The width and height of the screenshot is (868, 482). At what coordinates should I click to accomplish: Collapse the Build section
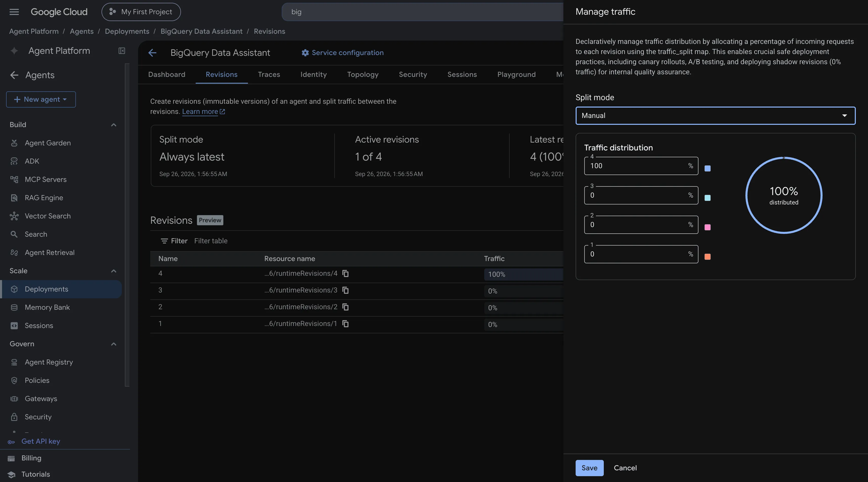point(113,125)
